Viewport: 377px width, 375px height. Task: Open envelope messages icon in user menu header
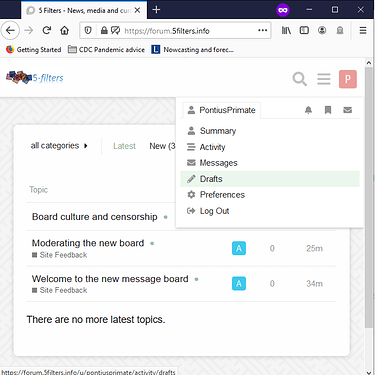click(347, 110)
